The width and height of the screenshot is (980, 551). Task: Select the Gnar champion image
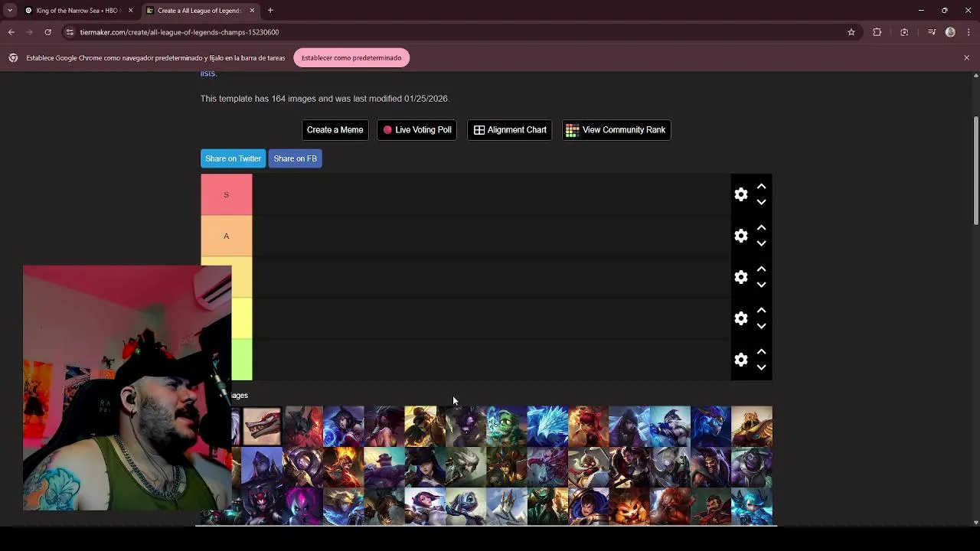click(629, 507)
